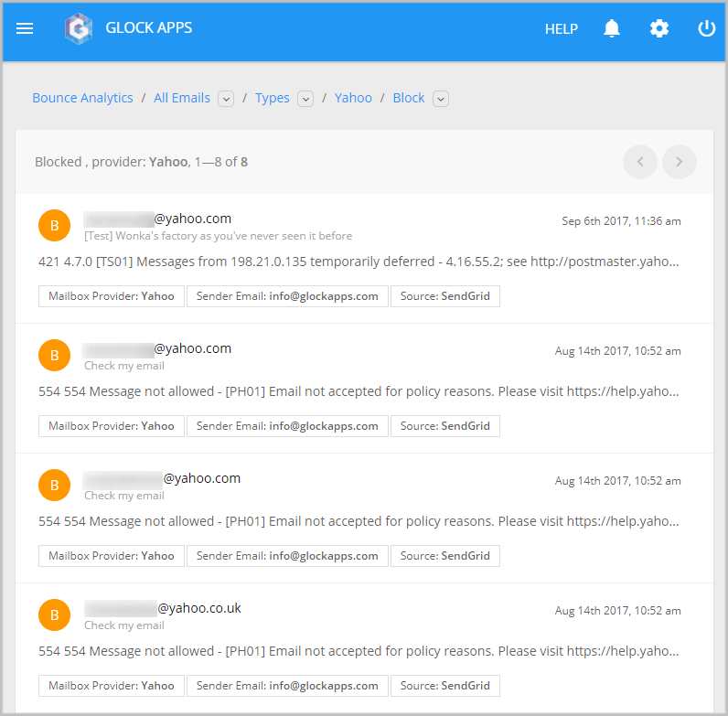The width and height of the screenshot is (728, 716).
Task: Expand the All Emails dropdown arrow
Action: click(226, 99)
